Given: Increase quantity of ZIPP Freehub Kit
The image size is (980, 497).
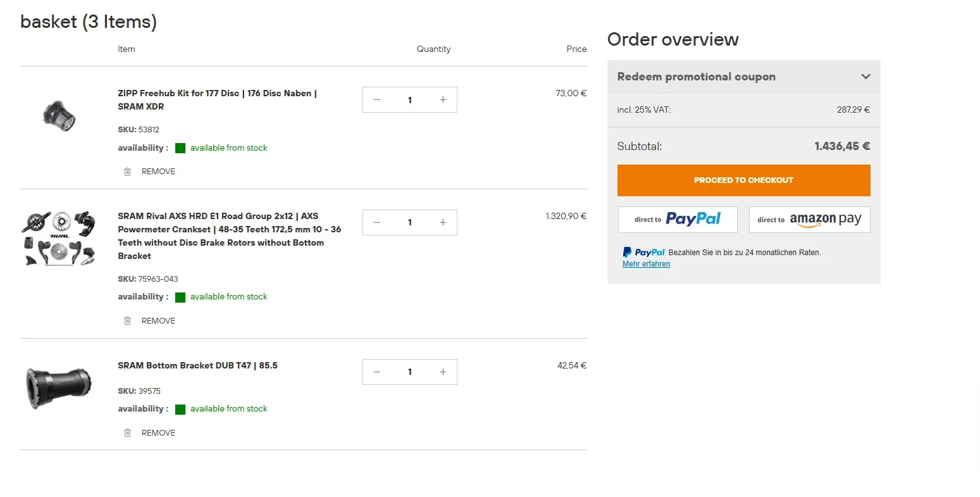Looking at the screenshot, I should coord(443,100).
